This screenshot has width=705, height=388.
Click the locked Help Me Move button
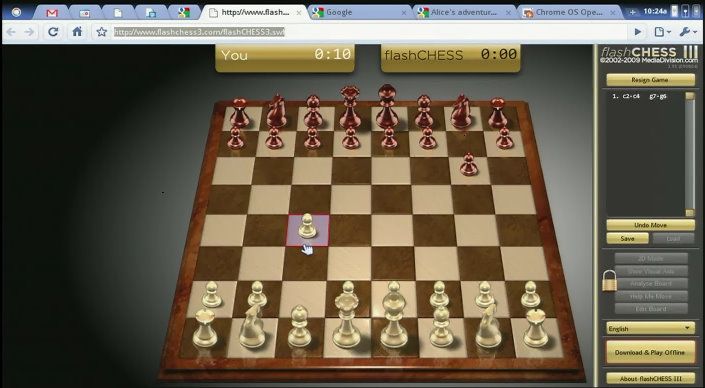651,296
